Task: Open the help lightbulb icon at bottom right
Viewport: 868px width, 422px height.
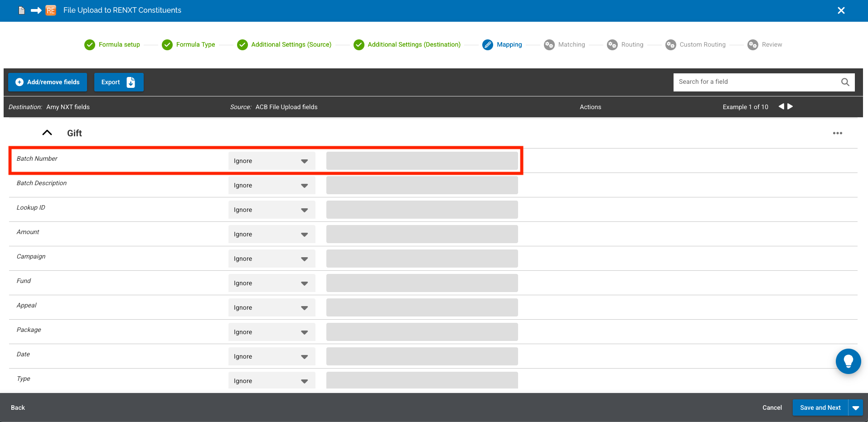Action: pos(849,361)
